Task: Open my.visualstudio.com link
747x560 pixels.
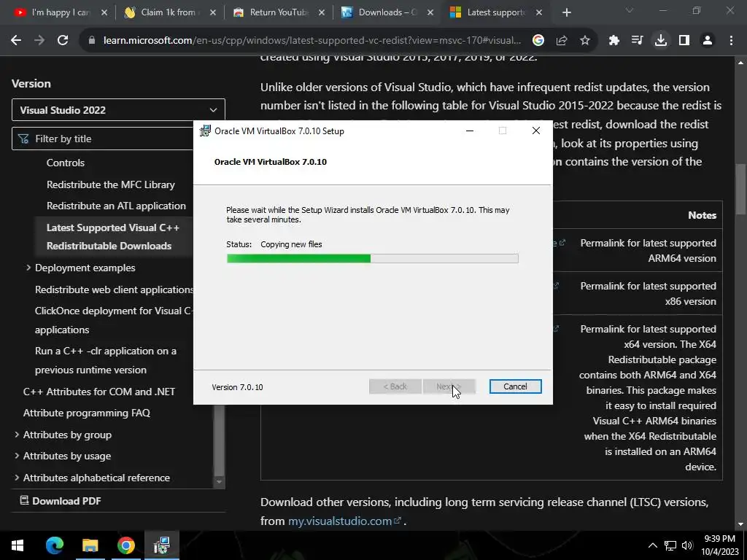Action: 344,521
